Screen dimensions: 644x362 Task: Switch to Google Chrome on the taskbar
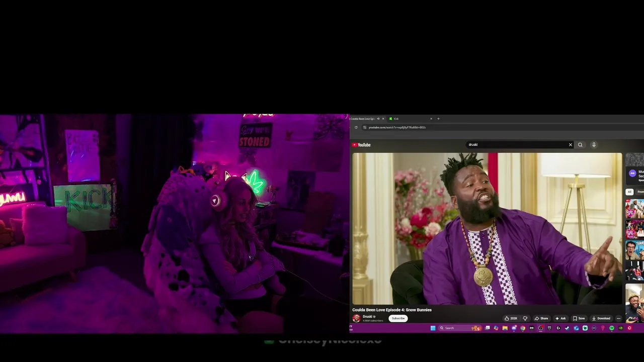click(x=523, y=328)
